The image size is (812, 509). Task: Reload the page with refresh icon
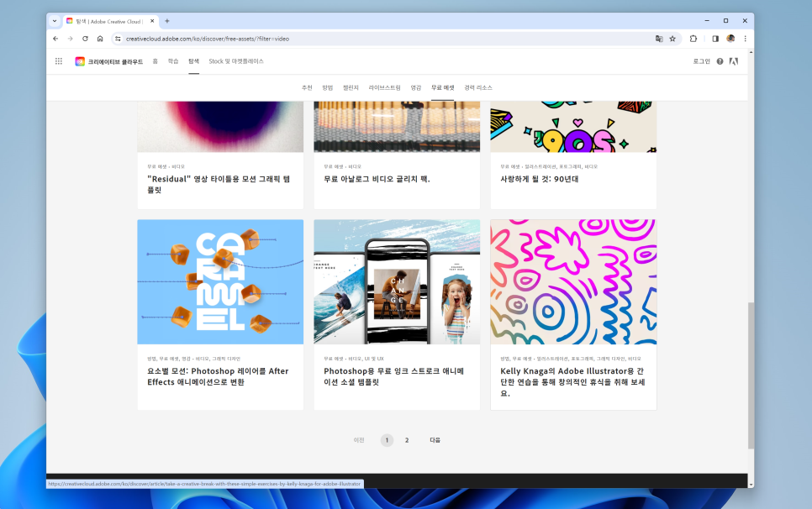tap(85, 39)
